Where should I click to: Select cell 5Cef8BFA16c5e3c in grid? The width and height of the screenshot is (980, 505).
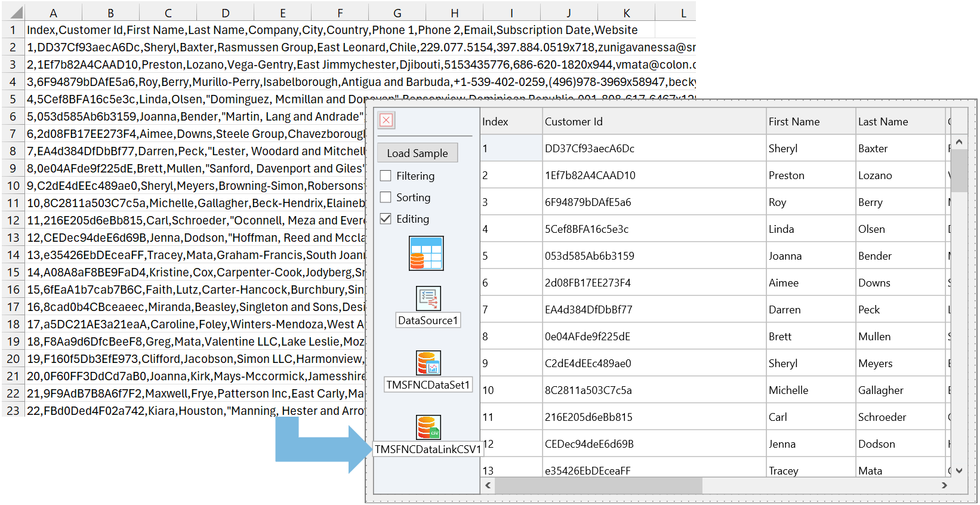click(654, 229)
